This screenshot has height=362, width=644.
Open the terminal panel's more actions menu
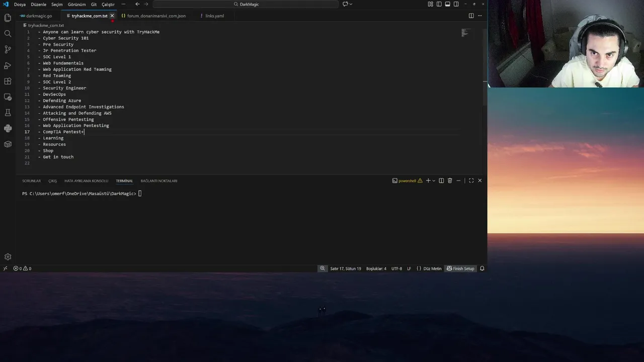(458, 180)
